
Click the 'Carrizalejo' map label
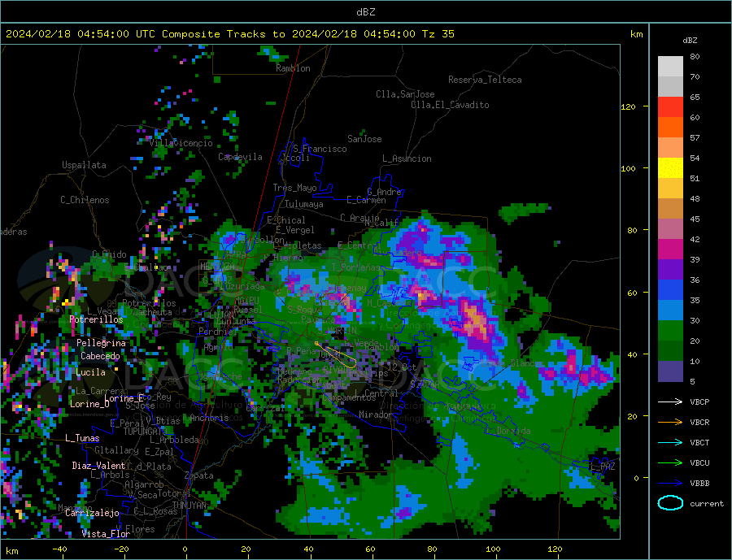pos(92,513)
